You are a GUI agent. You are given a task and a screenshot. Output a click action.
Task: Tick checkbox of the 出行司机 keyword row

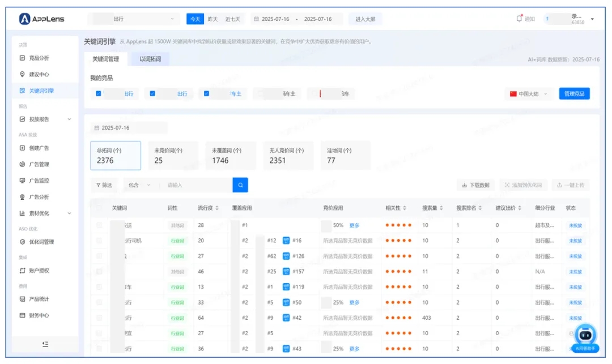(99, 241)
